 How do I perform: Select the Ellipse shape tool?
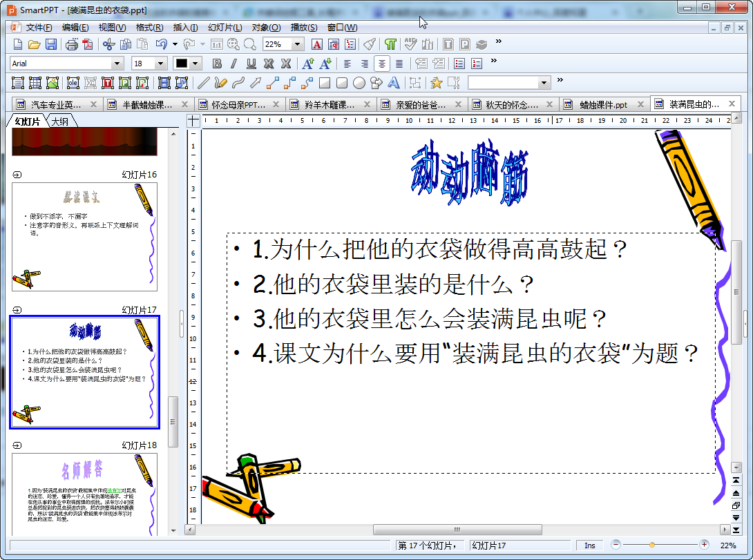pyautogui.click(x=359, y=83)
